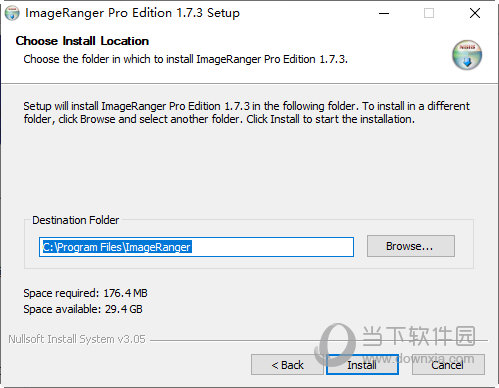The height and width of the screenshot is (388, 499).
Task: Click the 当下软件园 watermark text
Action: click(x=419, y=336)
